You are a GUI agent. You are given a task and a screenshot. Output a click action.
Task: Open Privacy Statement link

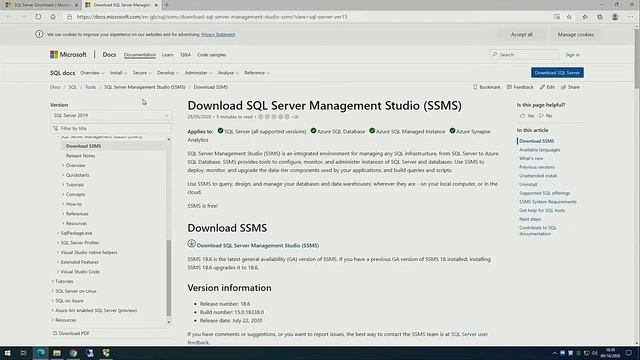click(x=218, y=35)
